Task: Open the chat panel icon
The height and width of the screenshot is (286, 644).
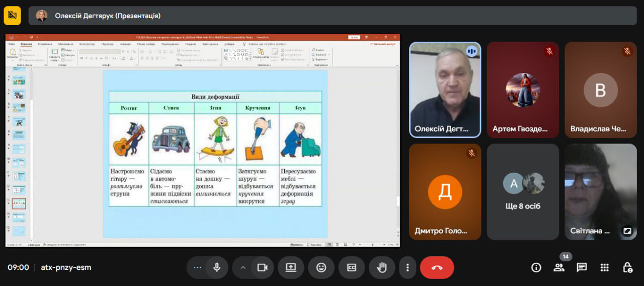Action: pyautogui.click(x=582, y=267)
